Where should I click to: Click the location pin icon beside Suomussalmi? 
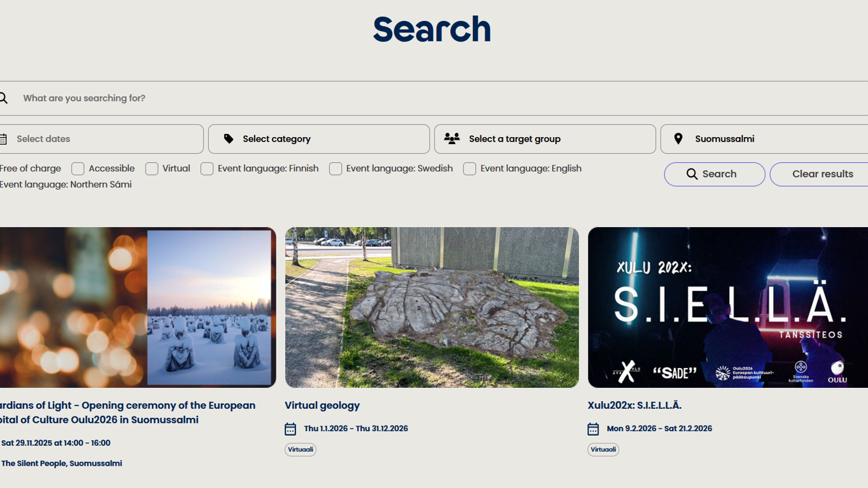coord(678,139)
